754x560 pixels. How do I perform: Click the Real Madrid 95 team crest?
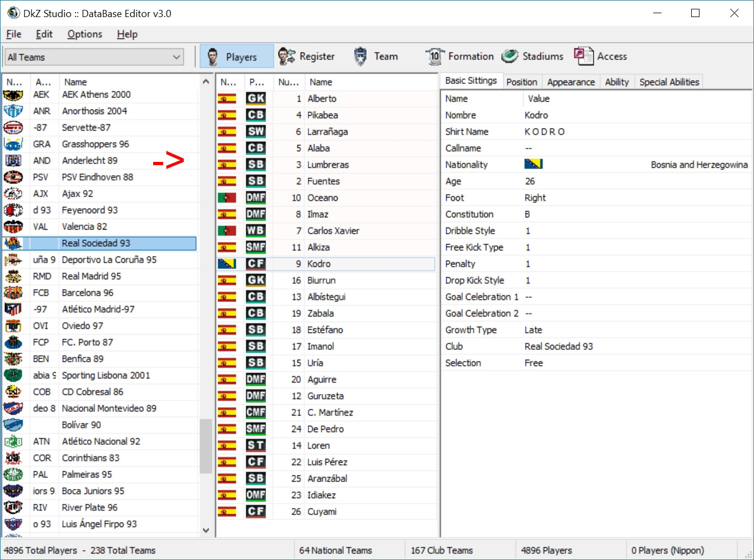coord(13,276)
